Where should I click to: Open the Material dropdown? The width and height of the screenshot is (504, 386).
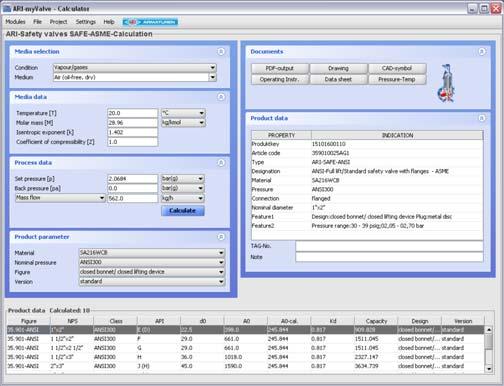(152, 253)
